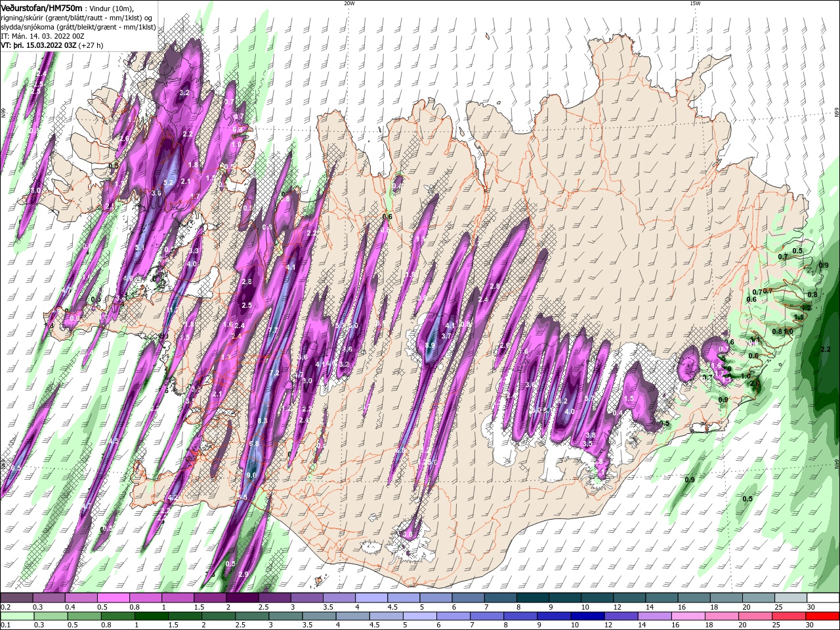Click the 'slydda/snjókoma' legend description line
The image size is (840, 630).
coord(79,27)
